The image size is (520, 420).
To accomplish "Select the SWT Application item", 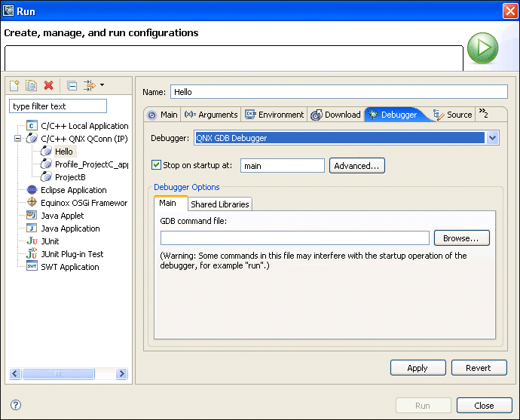I will (x=69, y=267).
